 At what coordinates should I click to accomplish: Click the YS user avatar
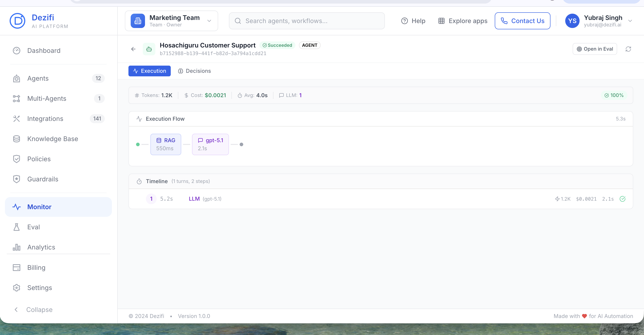572,21
